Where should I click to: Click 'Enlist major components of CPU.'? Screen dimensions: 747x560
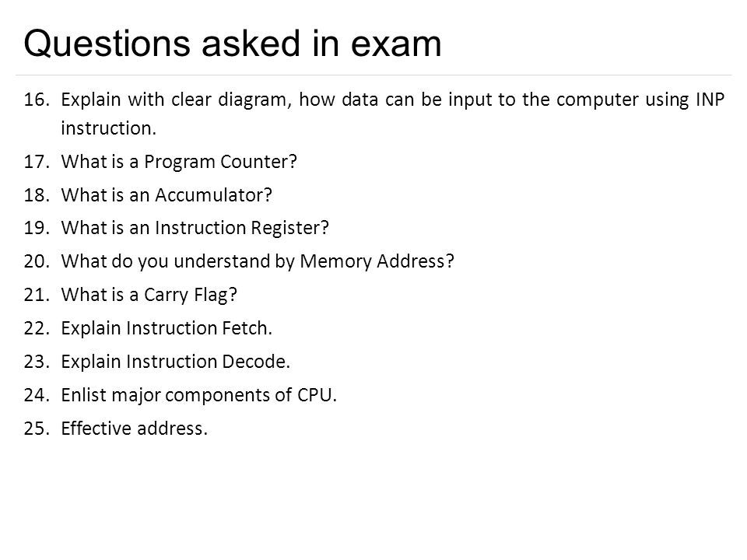199,395
